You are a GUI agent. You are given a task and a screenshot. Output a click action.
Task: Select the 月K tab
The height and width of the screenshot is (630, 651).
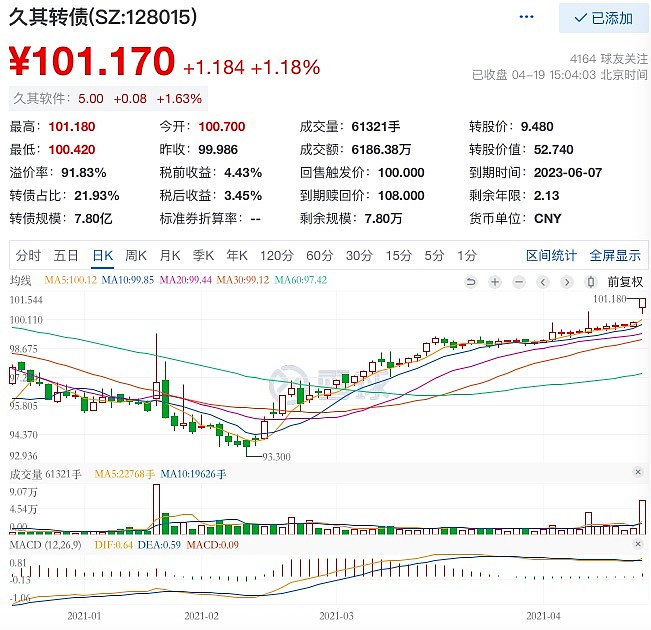click(170, 255)
